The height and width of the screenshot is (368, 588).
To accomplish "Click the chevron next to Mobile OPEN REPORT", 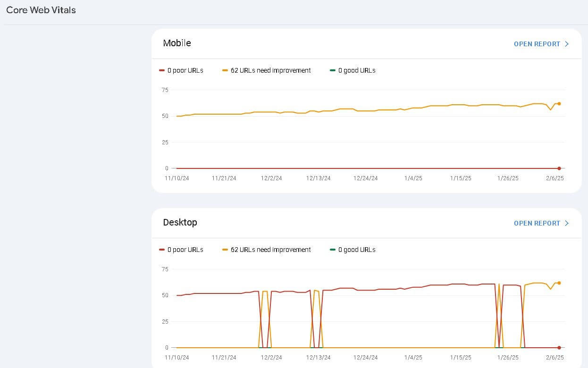I will pyautogui.click(x=567, y=44).
